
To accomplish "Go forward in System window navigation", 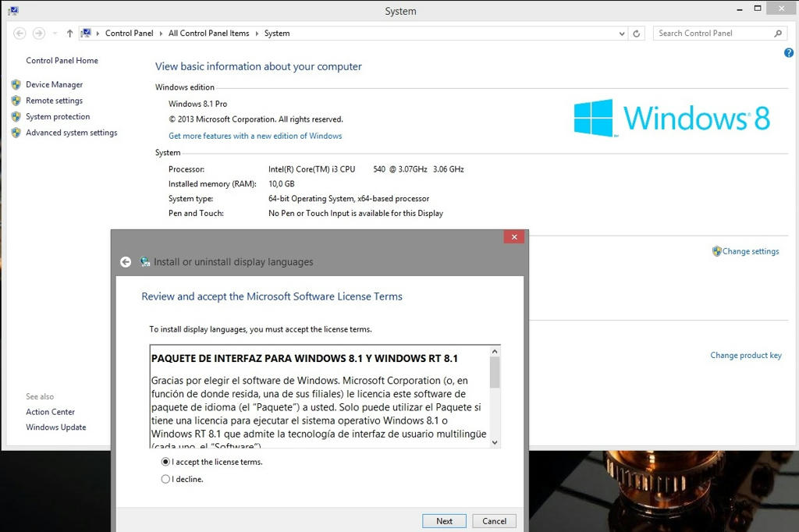I will tap(39, 34).
